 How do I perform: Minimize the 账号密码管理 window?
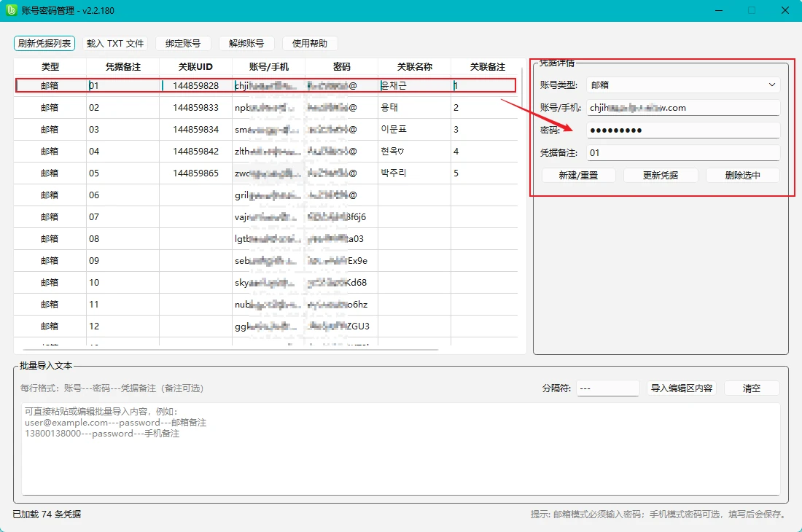(719, 10)
